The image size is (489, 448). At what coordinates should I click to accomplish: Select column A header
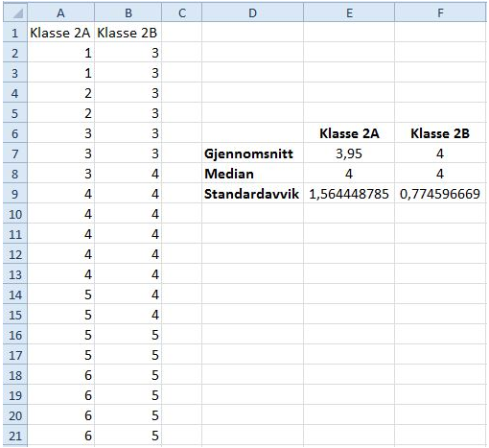[x=60, y=12]
